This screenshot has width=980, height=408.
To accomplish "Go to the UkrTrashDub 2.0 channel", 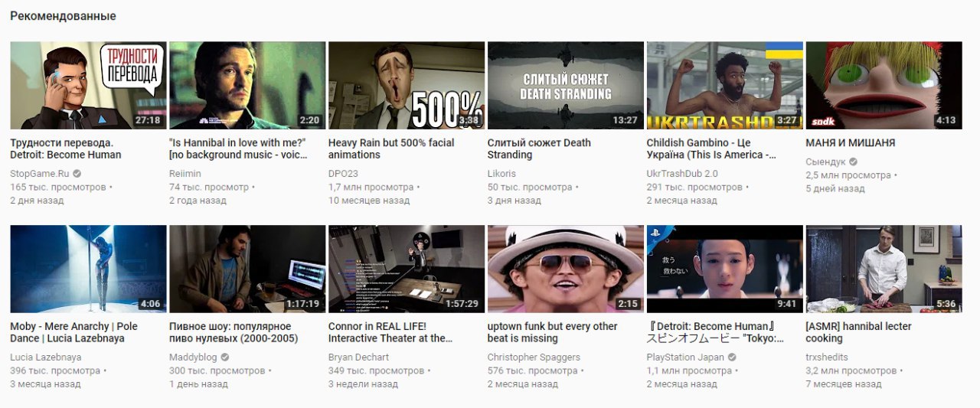I will pos(682,174).
